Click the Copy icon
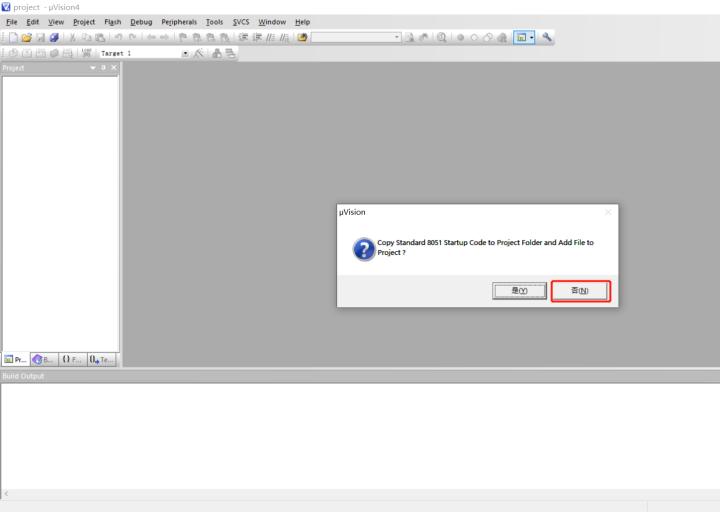This screenshot has width=720, height=512. pyautogui.click(x=86, y=38)
